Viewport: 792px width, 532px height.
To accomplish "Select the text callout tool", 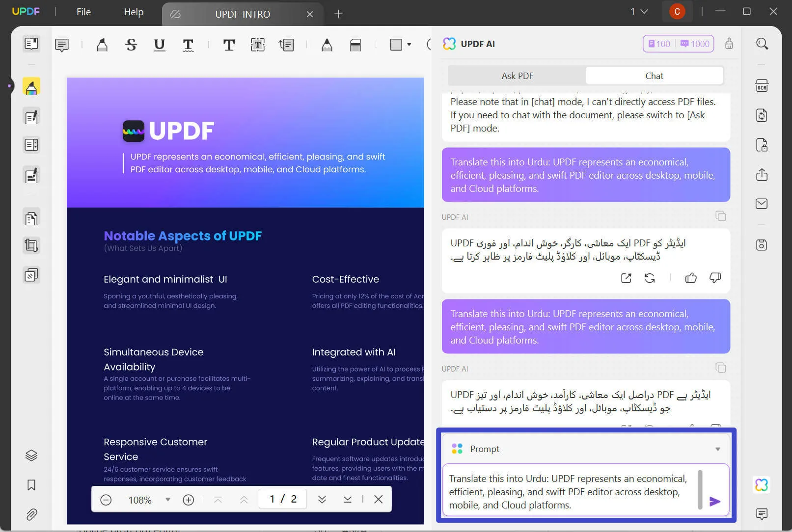I will point(286,45).
